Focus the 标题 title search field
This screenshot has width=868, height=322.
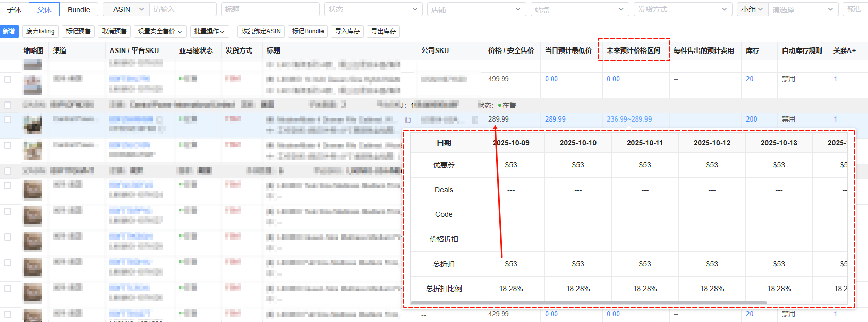pos(270,9)
